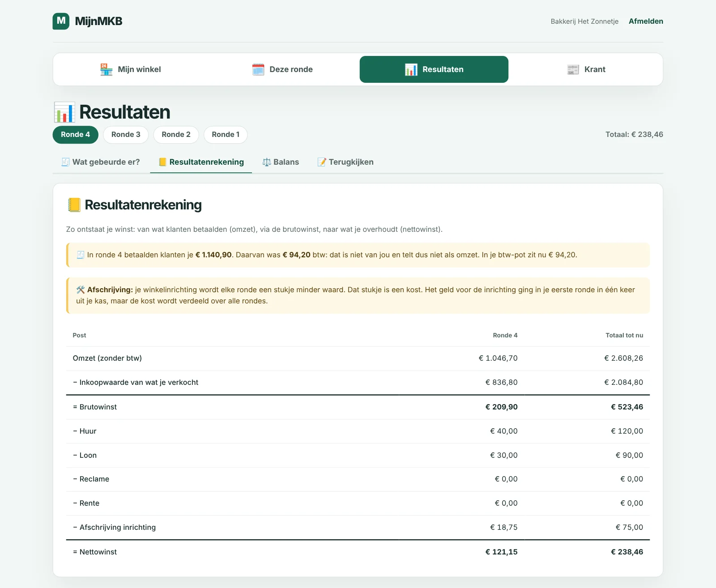Click the Afschrijving inrichting row label
Image resolution: width=716 pixels, height=588 pixels.
tap(115, 527)
